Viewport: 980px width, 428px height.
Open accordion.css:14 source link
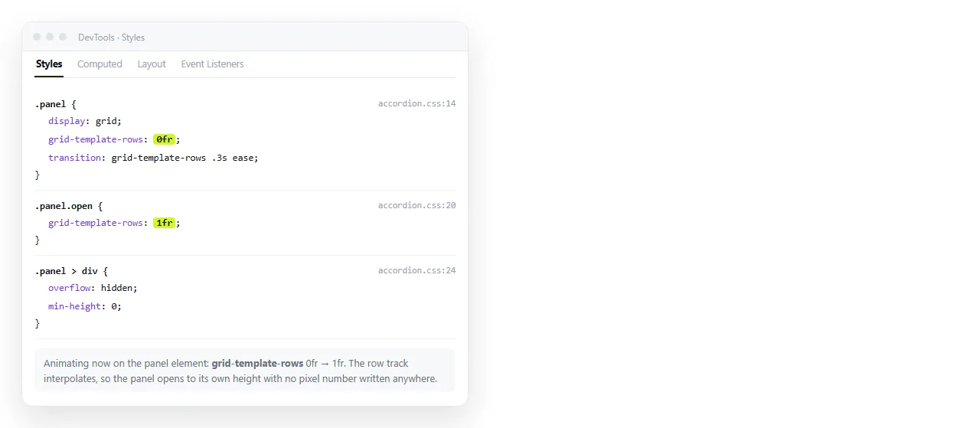tap(416, 103)
